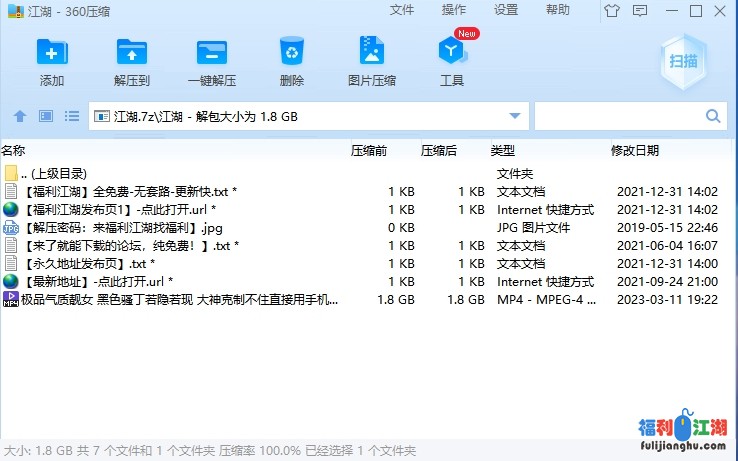The width and height of the screenshot is (738, 461).
Task: Click globe icon of 【福利江湖发布页1】 url
Action: pos(10,210)
